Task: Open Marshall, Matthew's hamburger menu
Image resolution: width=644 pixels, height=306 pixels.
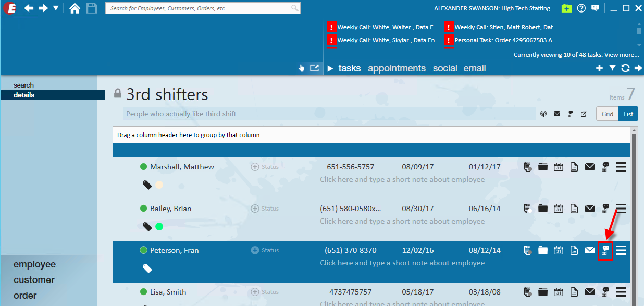Action: point(621,167)
